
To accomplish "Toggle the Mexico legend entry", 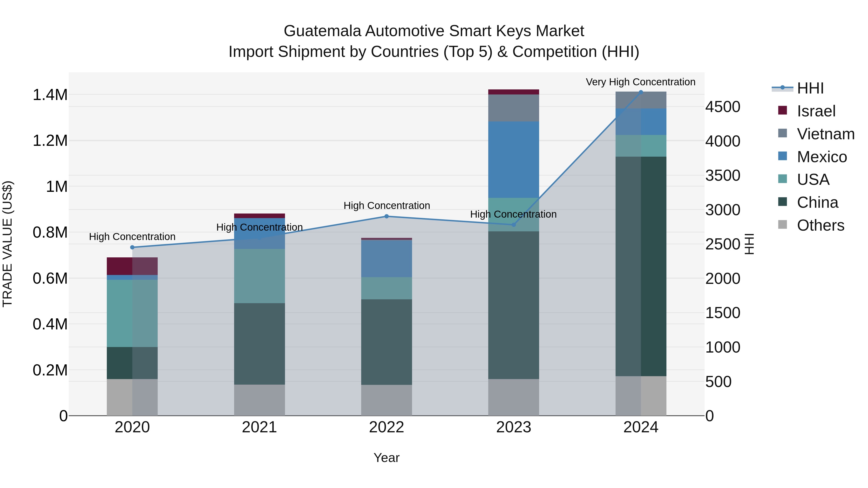I will pyautogui.click(x=812, y=157).
